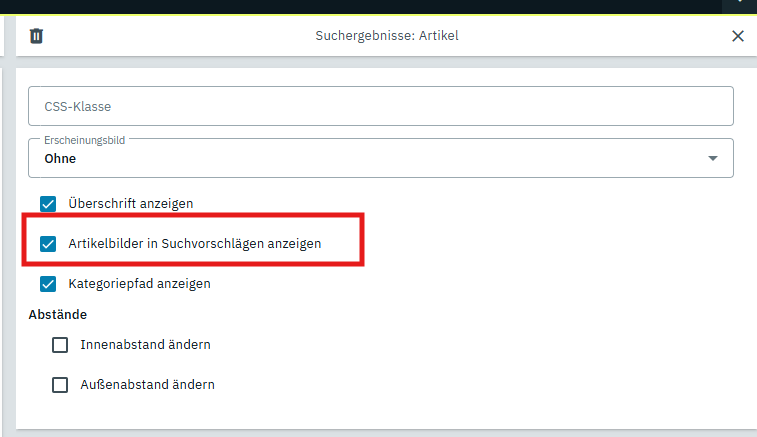Uncheck the Kategoriepfad anzeigen checkbox

[x=48, y=284]
